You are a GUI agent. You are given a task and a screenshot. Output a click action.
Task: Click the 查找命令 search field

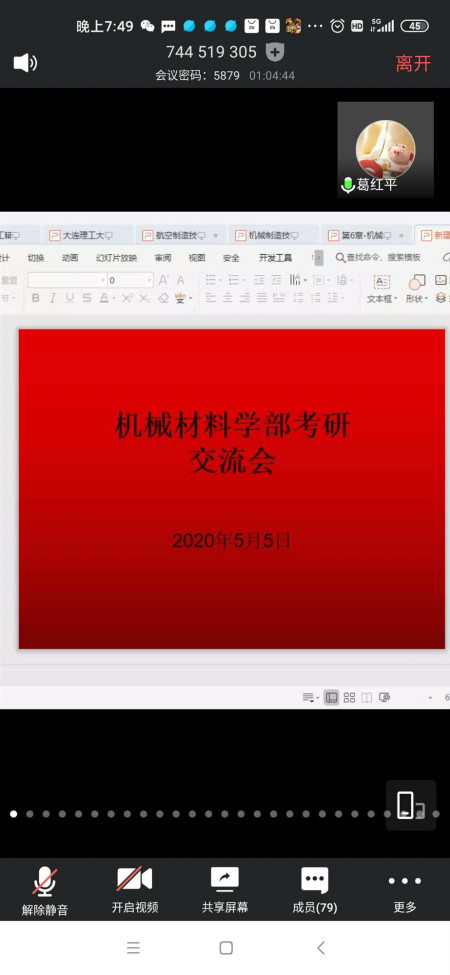[x=379, y=257]
